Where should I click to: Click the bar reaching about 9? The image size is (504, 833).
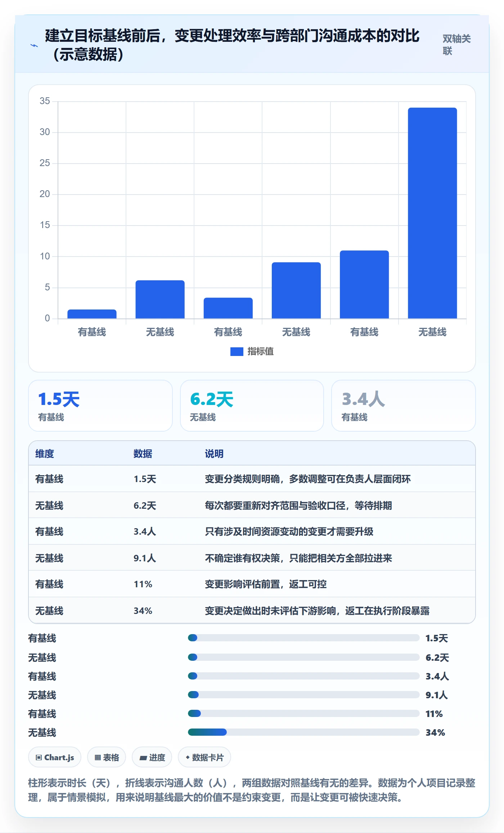click(x=296, y=290)
